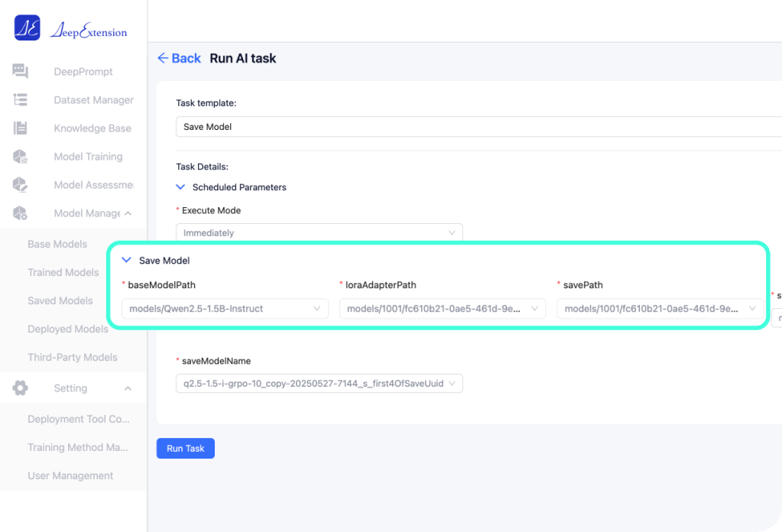Collapse the Save Model section
782x532 pixels.
127,261
